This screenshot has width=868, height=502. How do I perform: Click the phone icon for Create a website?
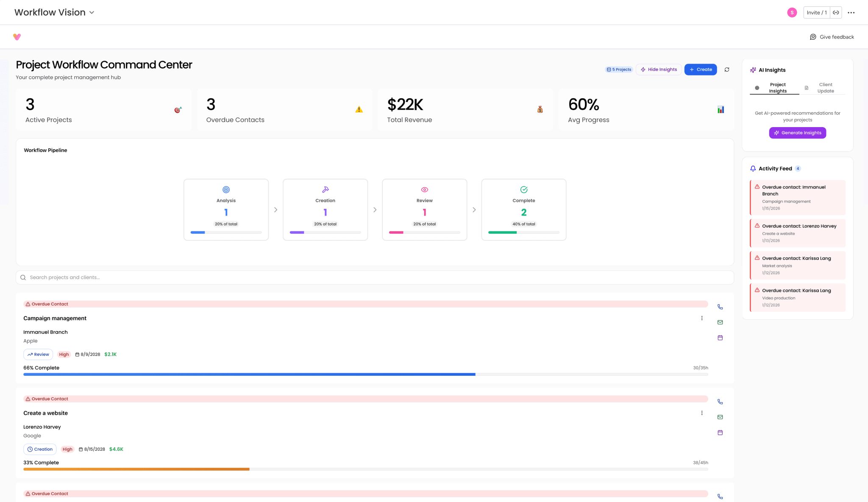pyautogui.click(x=720, y=402)
